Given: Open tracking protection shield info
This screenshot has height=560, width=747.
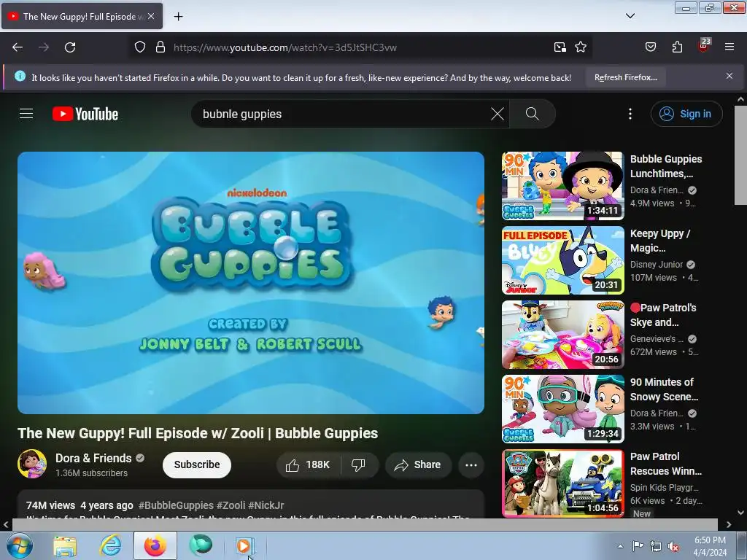Looking at the screenshot, I should point(139,47).
